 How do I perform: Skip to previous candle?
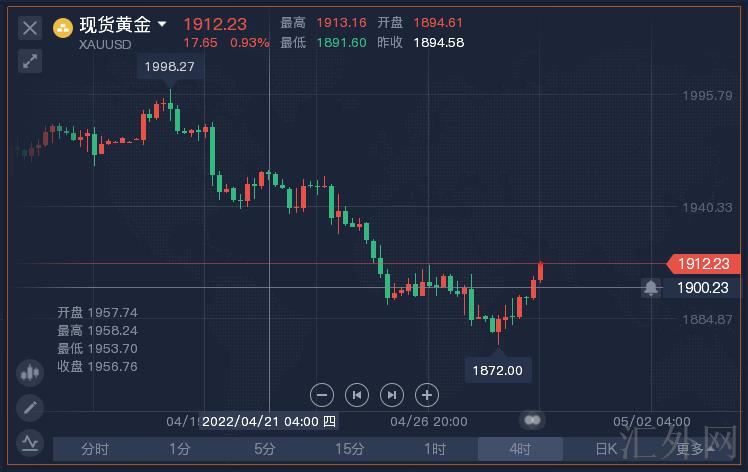click(x=357, y=395)
